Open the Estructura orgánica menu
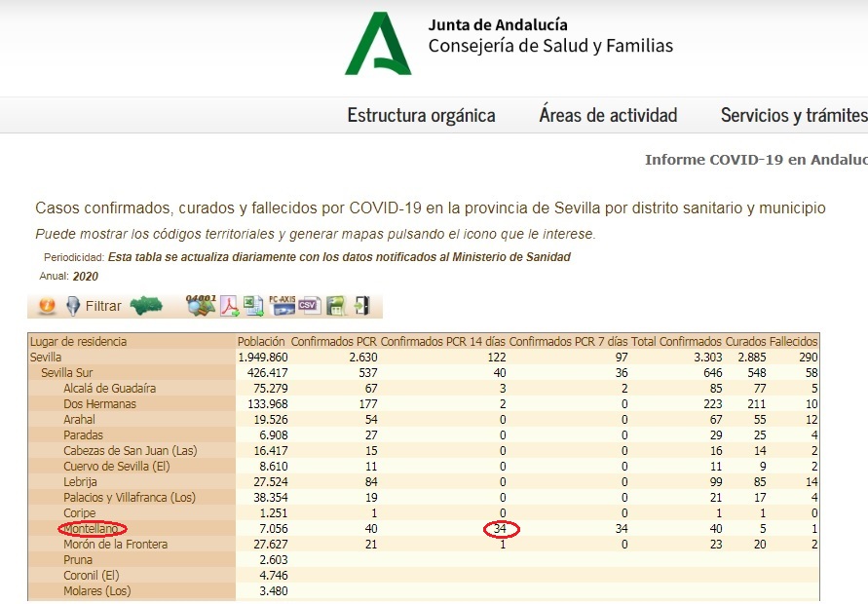The image size is (868, 604). point(421,115)
